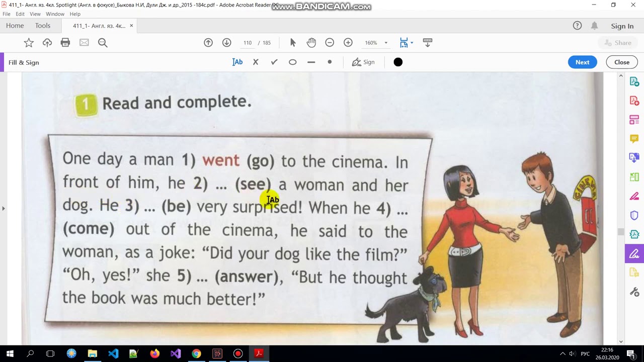This screenshot has width=644, height=362.
Task: Open the Comment side tool
Action: click(x=634, y=139)
